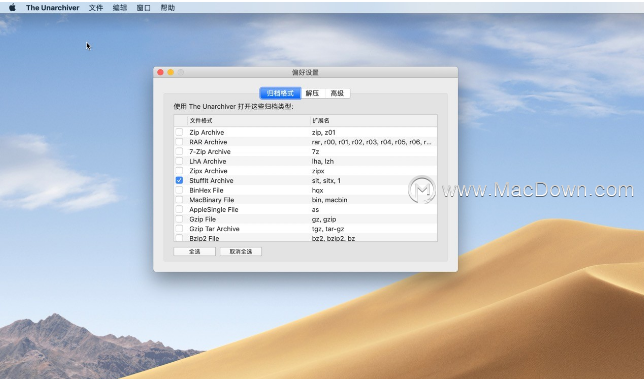
Task: Enable the 7-Zip Archive checkbox
Action: click(x=179, y=152)
